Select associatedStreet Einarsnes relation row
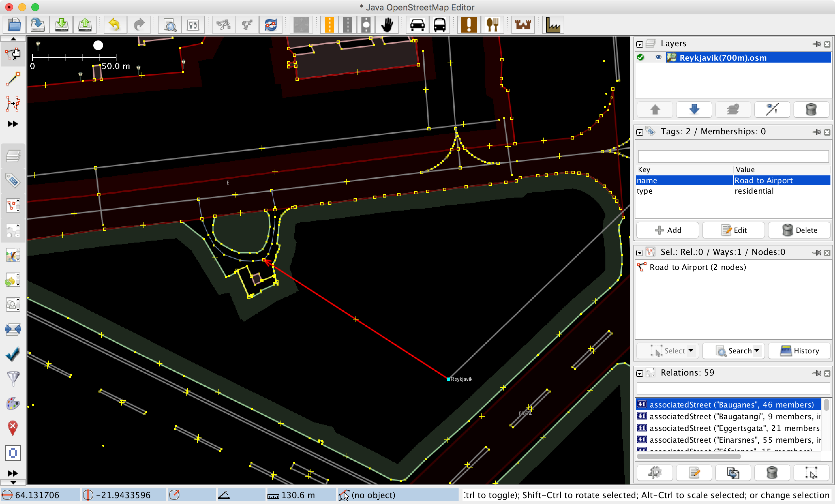 pyautogui.click(x=728, y=440)
